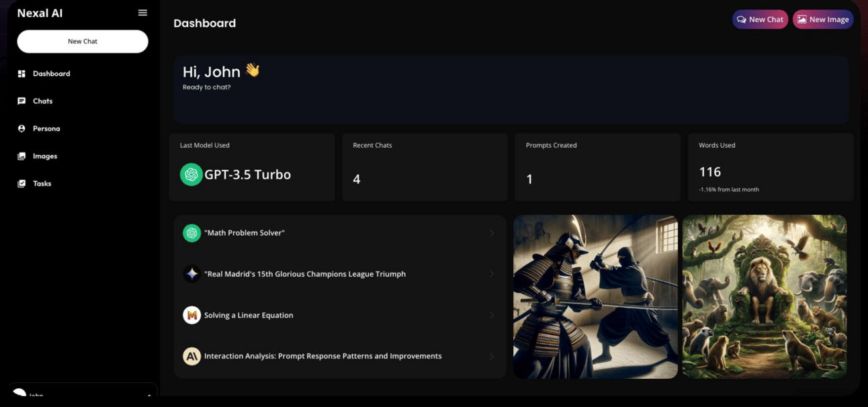Click the Tasks checklist icon

[x=21, y=183]
